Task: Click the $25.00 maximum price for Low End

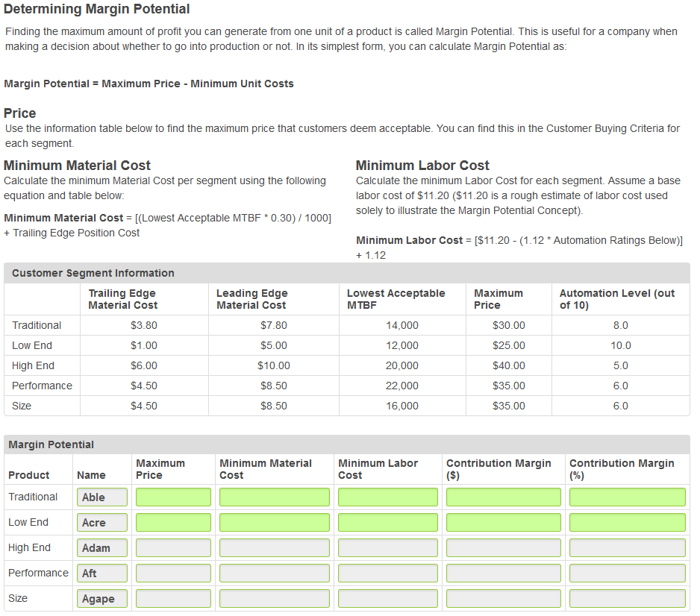Action: point(509,345)
